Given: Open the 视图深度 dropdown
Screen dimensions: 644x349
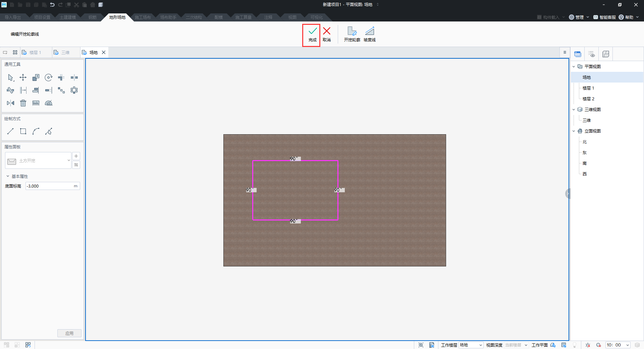Looking at the screenshot, I should point(516,345).
